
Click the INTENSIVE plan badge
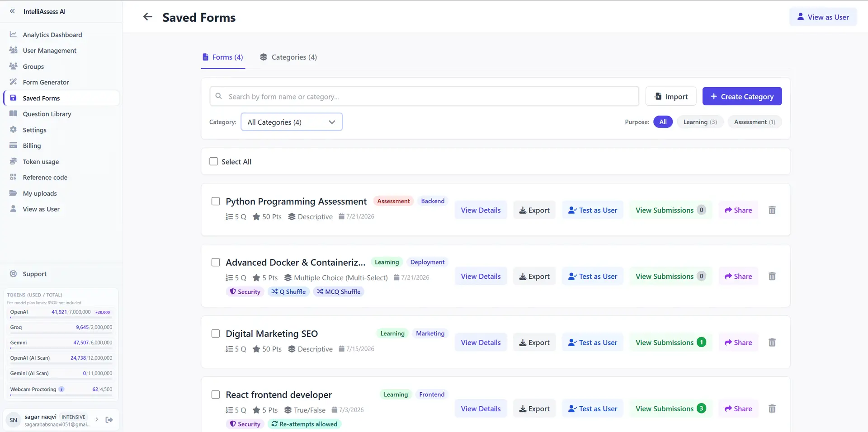pos(73,417)
